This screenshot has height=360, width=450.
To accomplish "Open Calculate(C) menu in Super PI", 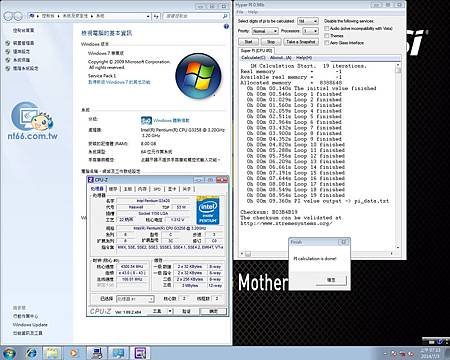I will pyautogui.click(x=253, y=58).
